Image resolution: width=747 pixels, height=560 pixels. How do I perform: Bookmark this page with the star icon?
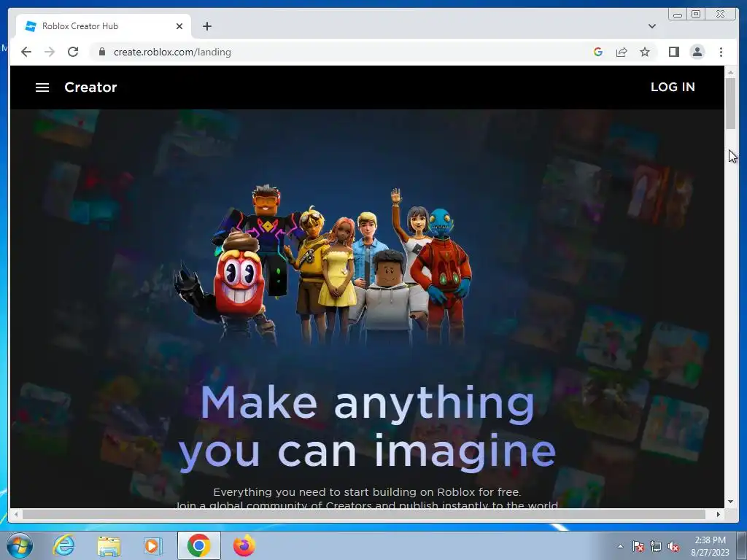click(x=645, y=52)
